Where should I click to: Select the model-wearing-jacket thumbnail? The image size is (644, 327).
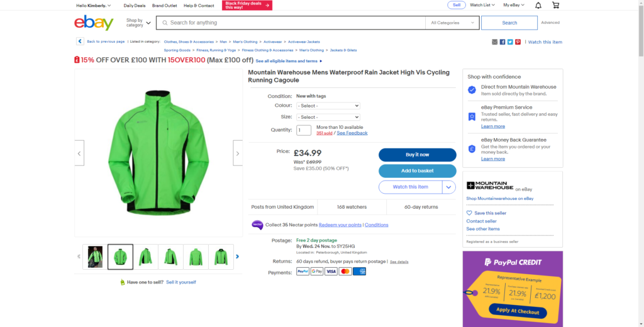coord(96,257)
